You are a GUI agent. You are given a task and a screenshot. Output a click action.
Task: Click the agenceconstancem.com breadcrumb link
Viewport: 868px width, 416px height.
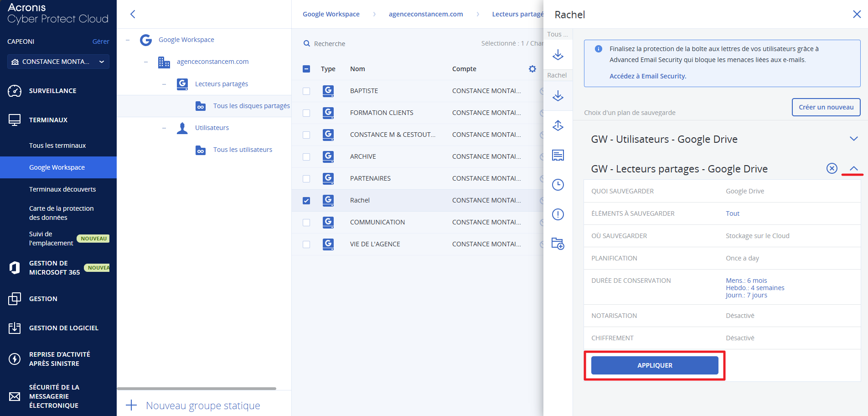(x=426, y=14)
